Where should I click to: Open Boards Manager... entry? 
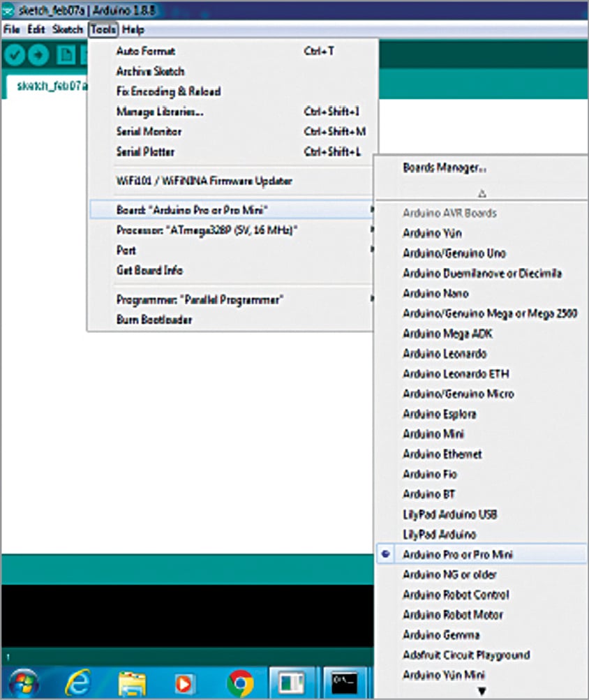point(445,168)
